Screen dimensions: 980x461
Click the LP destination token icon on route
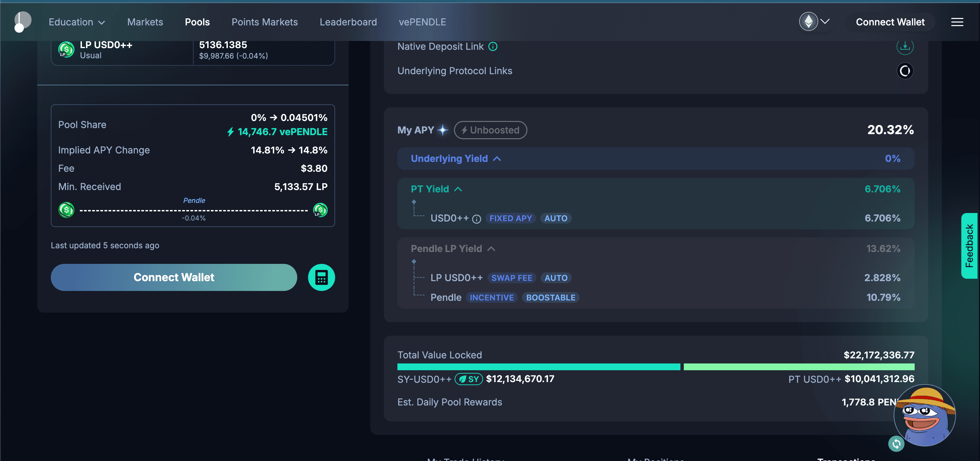click(x=320, y=210)
